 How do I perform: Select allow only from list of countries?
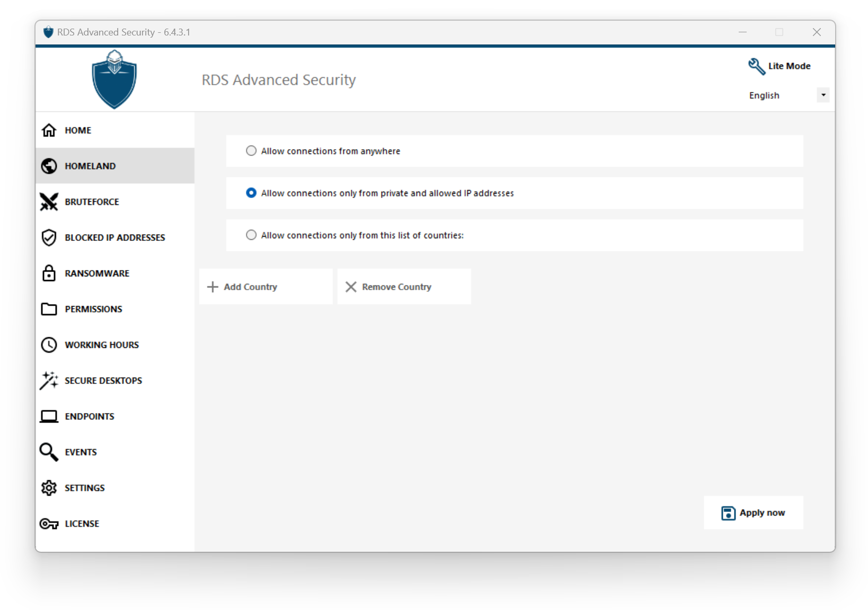251,235
